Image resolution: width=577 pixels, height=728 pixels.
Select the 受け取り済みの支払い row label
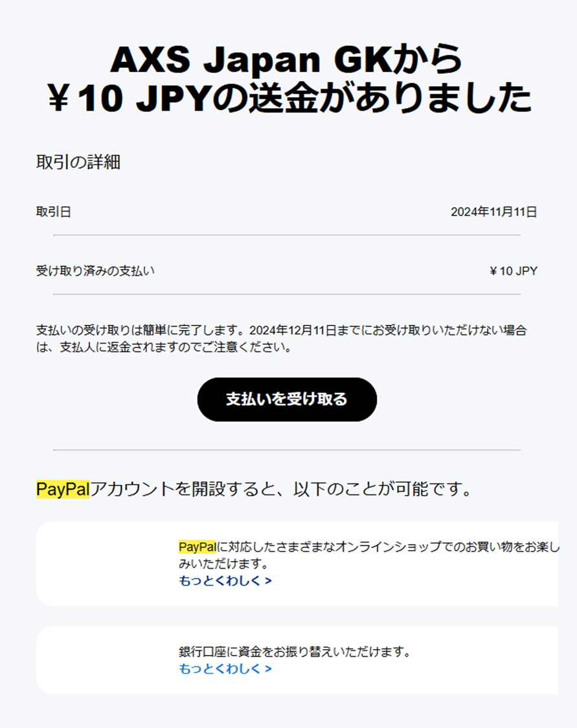(x=95, y=270)
